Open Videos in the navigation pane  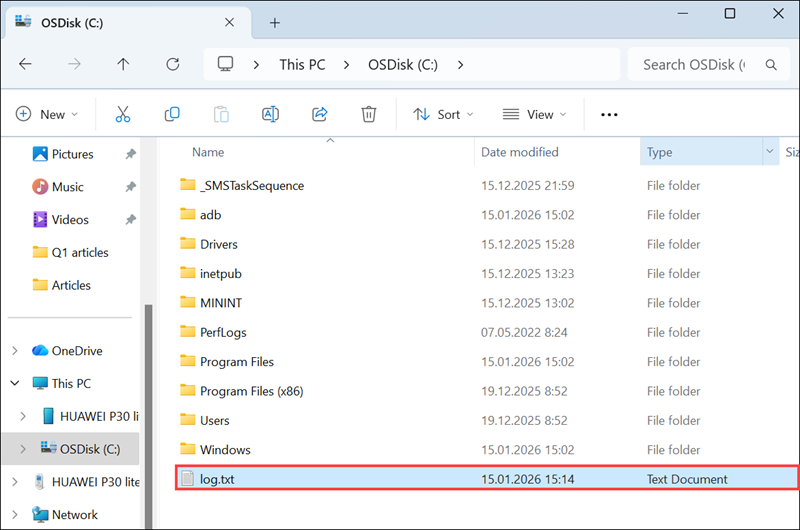coord(70,219)
